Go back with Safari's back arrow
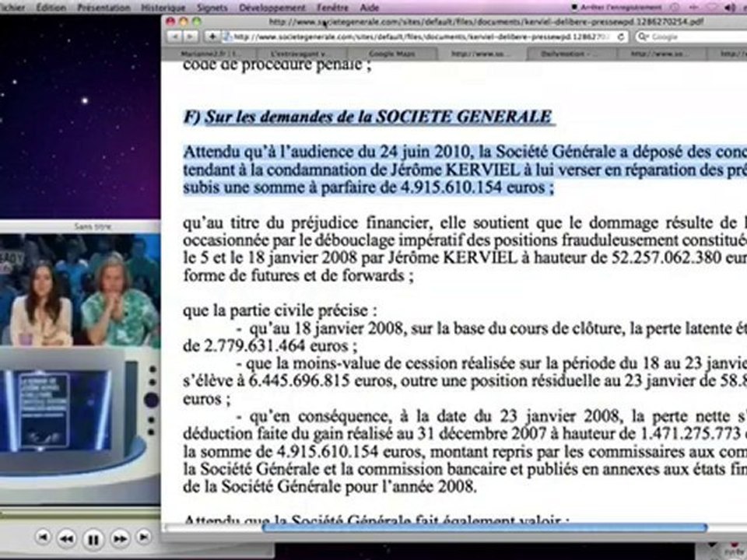This screenshot has width=747, height=560. click(175, 37)
